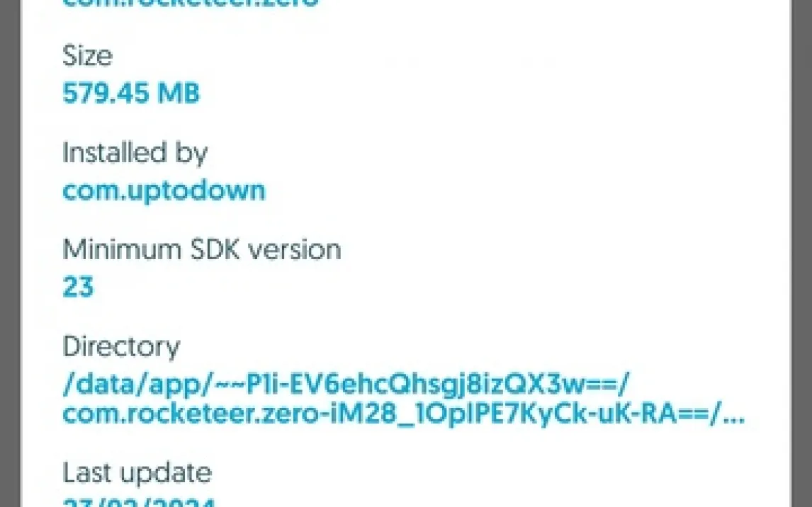
Task: Select the 579.45 MB size value
Action: pyautogui.click(x=130, y=93)
